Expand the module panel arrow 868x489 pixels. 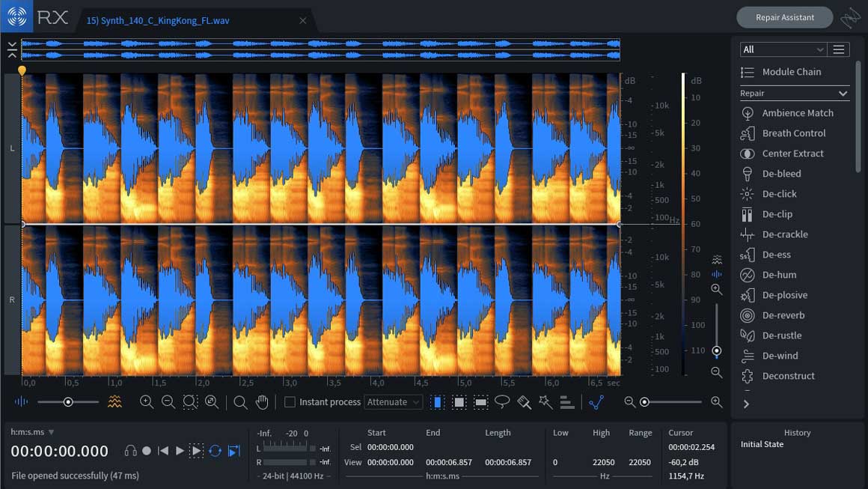(746, 404)
